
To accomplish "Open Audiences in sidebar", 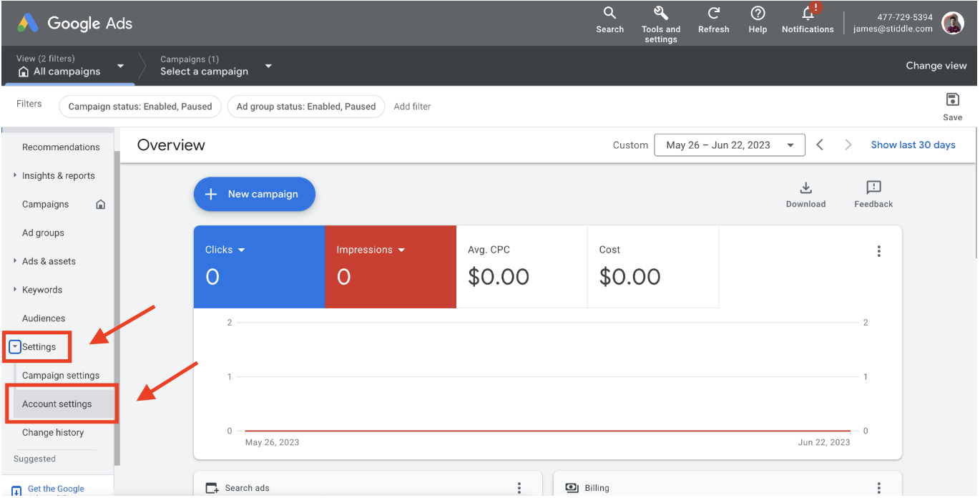I will [44, 318].
